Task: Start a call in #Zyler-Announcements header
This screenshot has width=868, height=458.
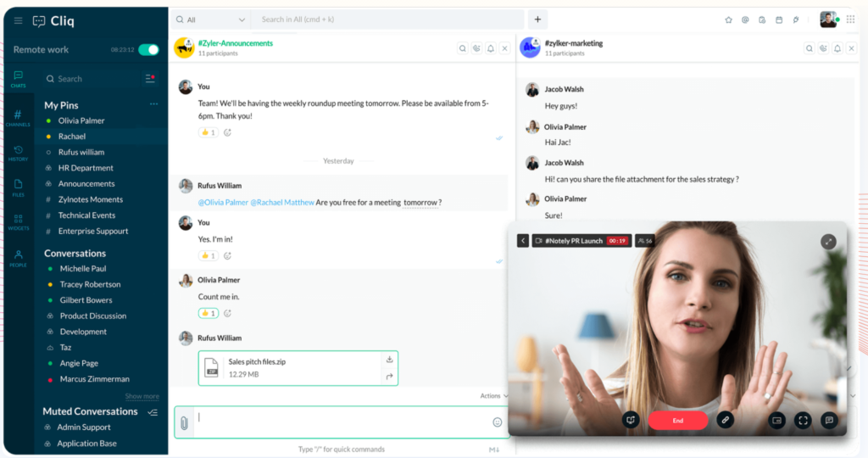Action: tap(476, 48)
